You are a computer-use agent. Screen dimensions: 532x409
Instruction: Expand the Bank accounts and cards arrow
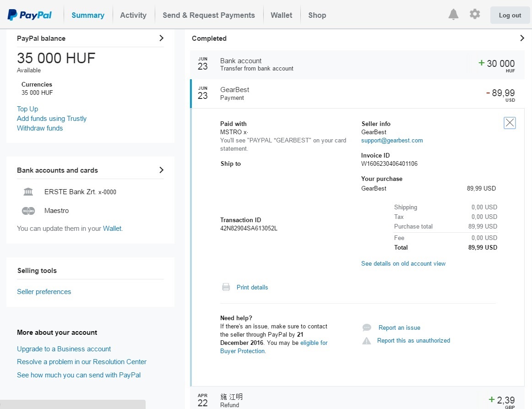[x=162, y=170]
